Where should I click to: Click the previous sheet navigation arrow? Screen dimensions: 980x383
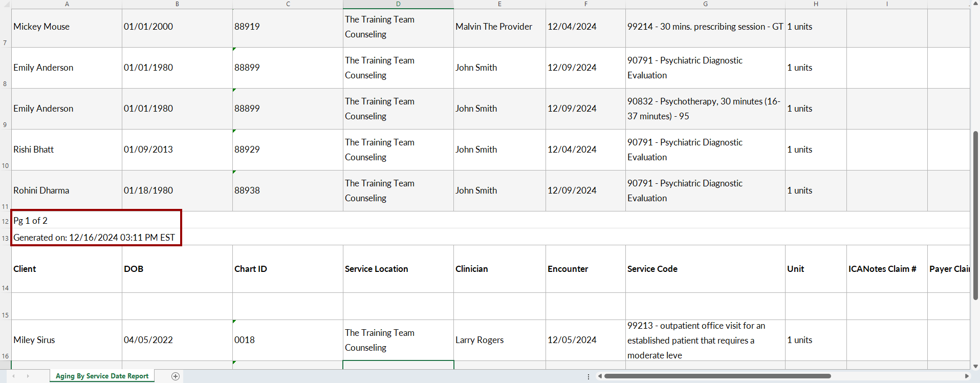click(14, 376)
